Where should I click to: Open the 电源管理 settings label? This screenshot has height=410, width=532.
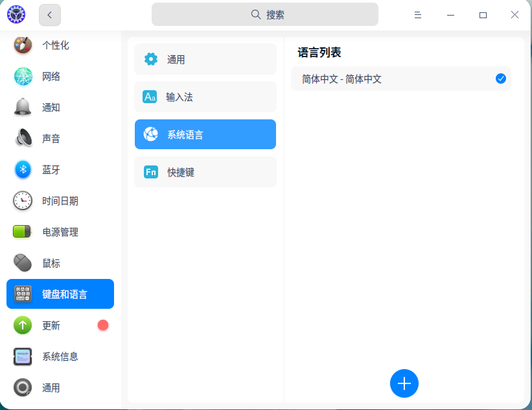point(60,232)
